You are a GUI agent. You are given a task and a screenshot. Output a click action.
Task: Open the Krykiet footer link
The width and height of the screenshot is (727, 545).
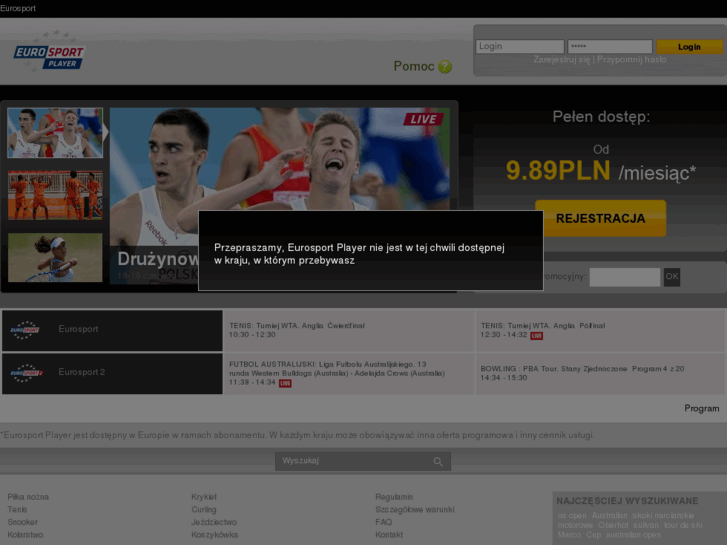(x=204, y=497)
